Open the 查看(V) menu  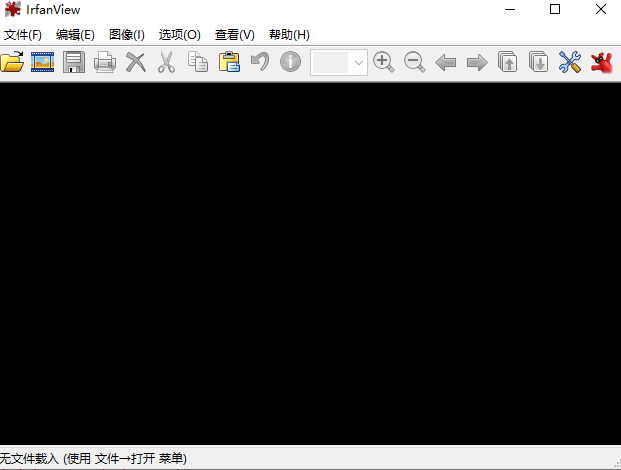pyautogui.click(x=234, y=35)
